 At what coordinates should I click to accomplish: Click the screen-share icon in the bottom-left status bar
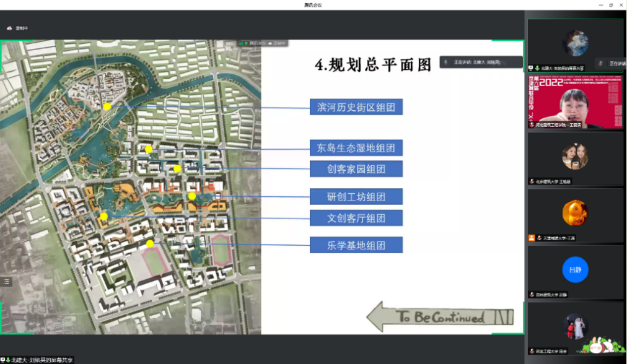(3, 360)
